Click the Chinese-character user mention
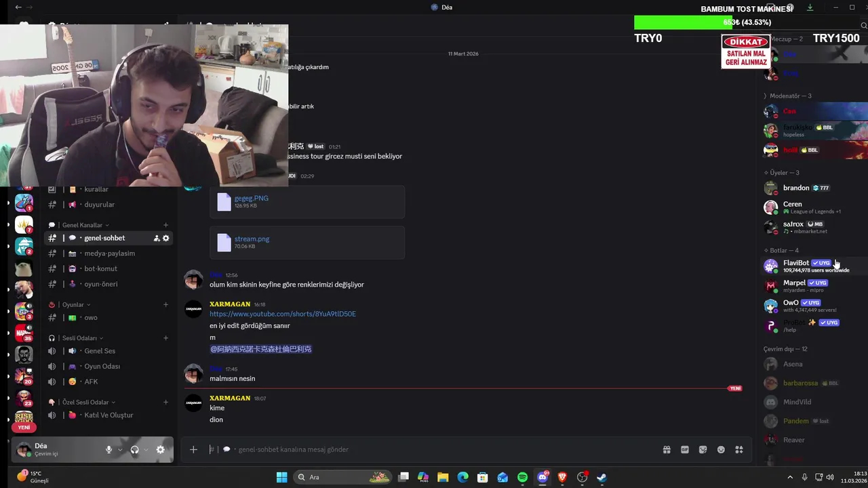 [x=260, y=349]
